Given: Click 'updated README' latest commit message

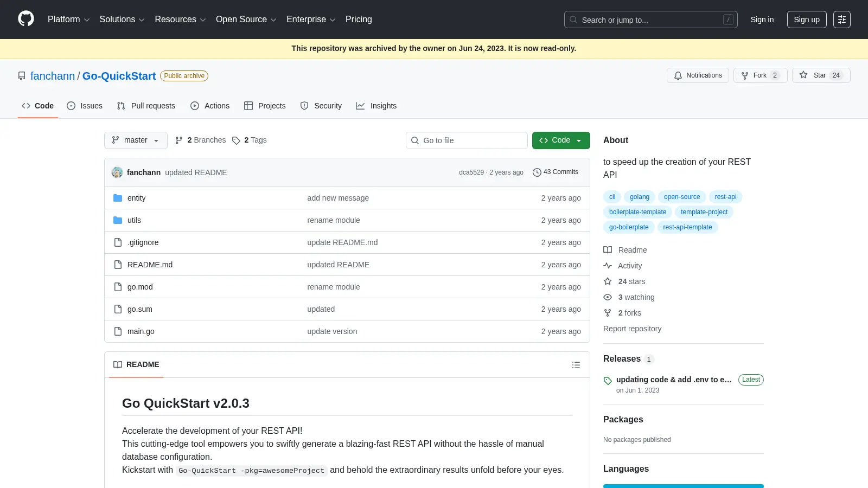Looking at the screenshot, I should coord(196,172).
